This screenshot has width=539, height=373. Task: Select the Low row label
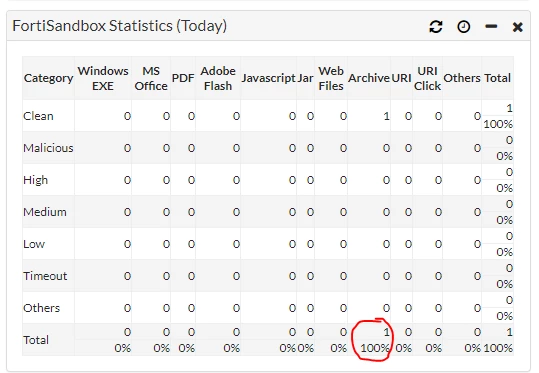[x=34, y=244]
